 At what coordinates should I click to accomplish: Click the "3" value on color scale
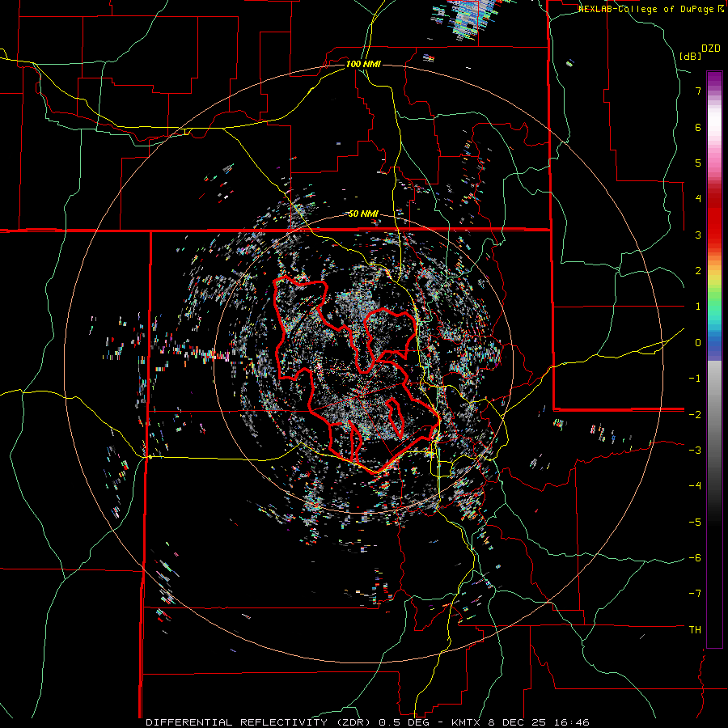coord(698,235)
